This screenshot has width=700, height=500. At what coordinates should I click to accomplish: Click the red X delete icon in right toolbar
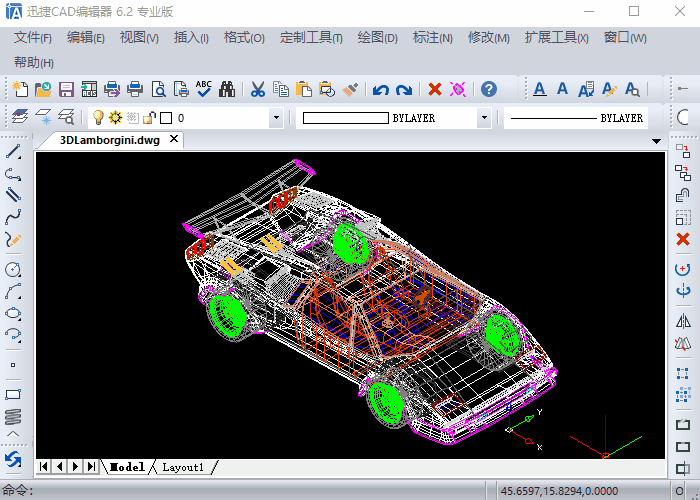pyautogui.click(x=683, y=240)
